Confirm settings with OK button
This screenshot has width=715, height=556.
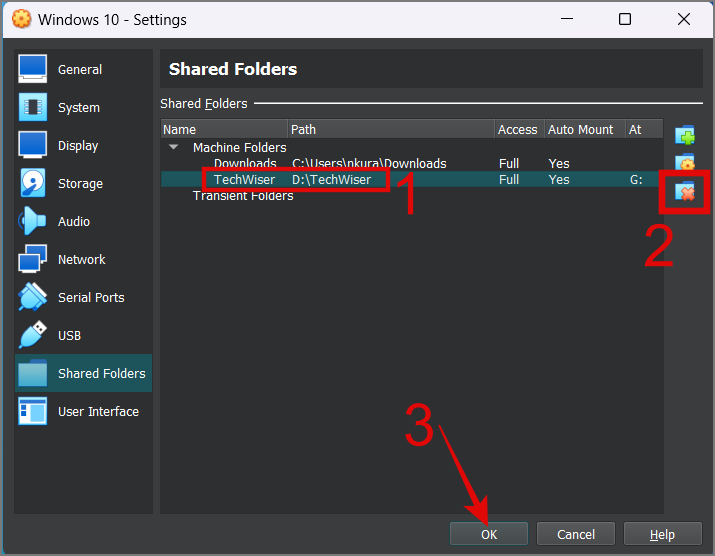tap(489, 534)
